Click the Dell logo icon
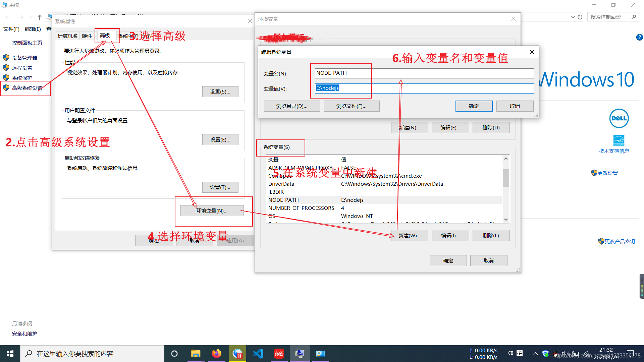Image resolution: width=644 pixels, height=362 pixels. pos(619,118)
